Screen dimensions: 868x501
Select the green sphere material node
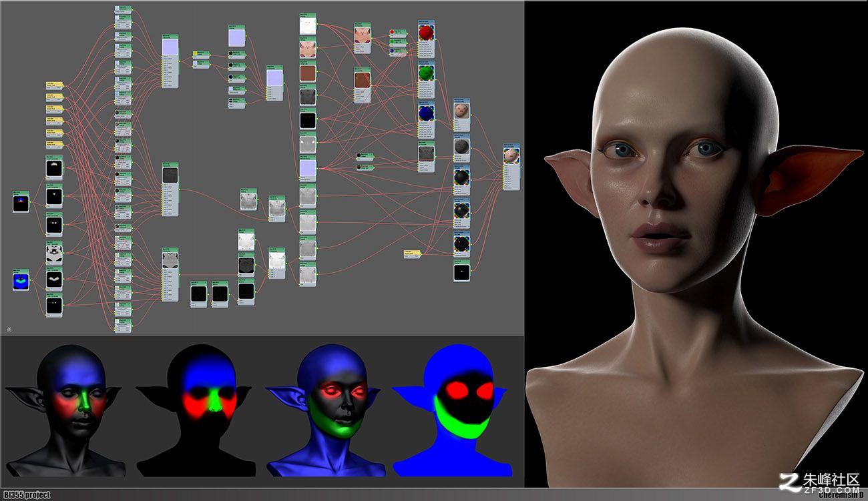coord(426,79)
